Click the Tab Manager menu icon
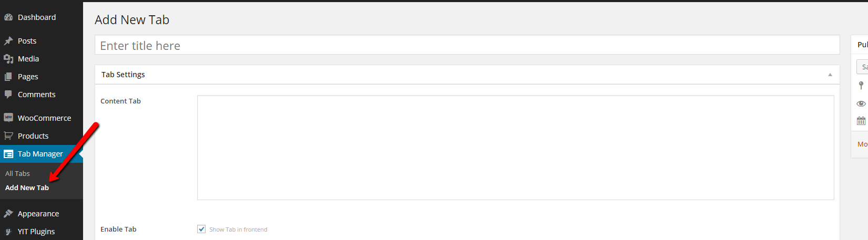 tap(8, 154)
